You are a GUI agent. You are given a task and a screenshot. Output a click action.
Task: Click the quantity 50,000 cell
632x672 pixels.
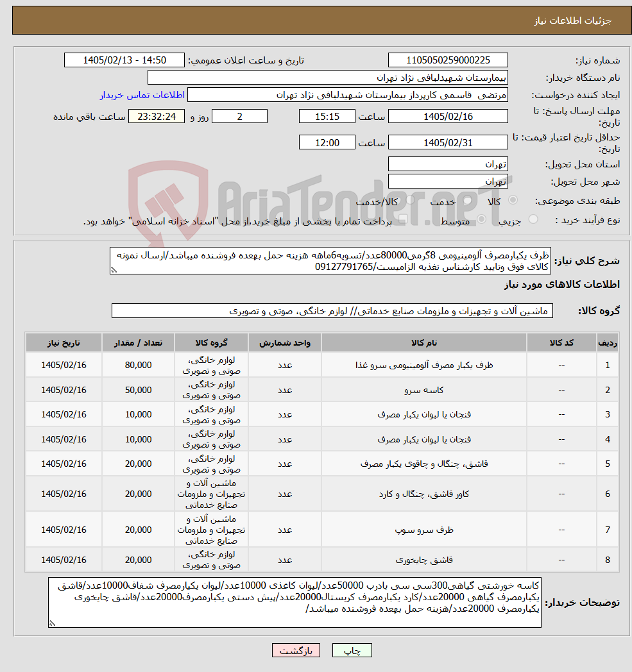point(138,390)
